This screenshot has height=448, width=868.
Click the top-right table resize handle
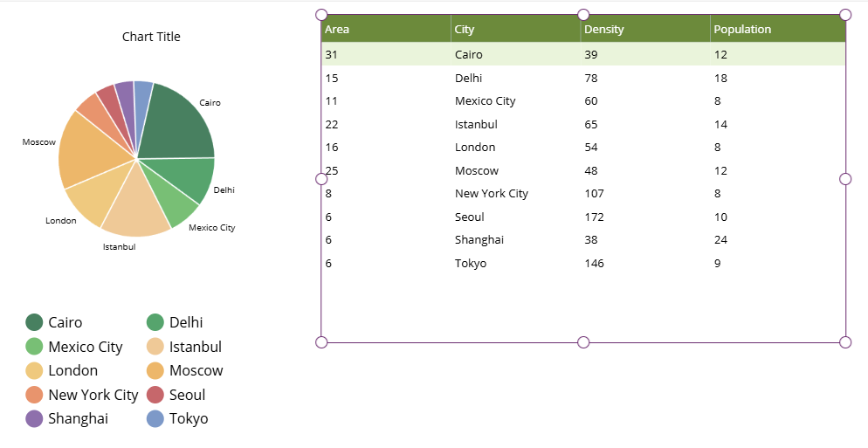click(845, 15)
